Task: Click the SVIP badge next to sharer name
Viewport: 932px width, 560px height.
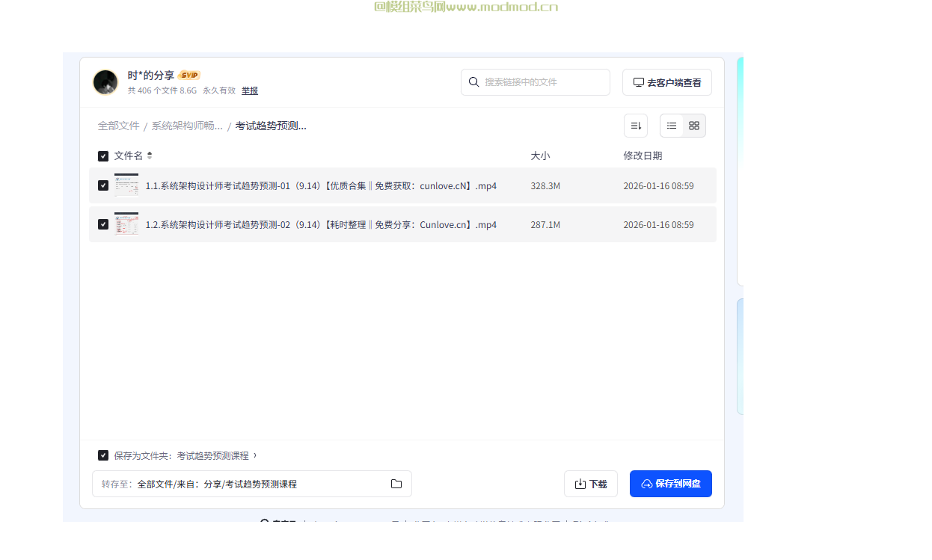Action: click(189, 75)
